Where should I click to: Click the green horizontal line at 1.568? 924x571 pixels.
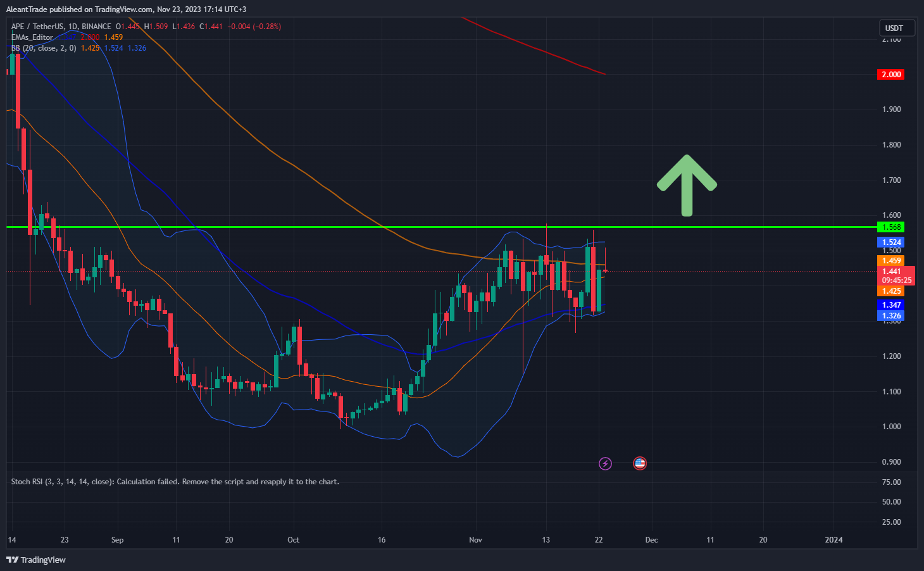click(441, 227)
